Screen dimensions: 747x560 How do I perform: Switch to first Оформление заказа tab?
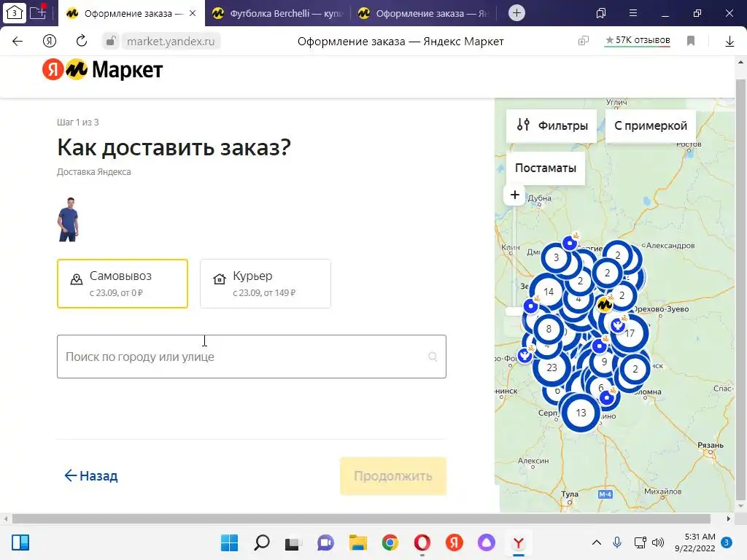[x=131, y=13]
